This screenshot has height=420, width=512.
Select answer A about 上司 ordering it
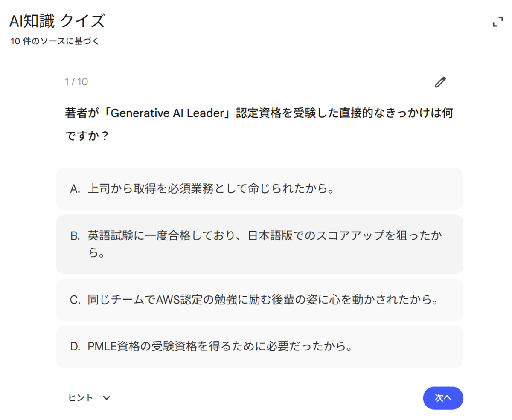click(x=259, y=189)
